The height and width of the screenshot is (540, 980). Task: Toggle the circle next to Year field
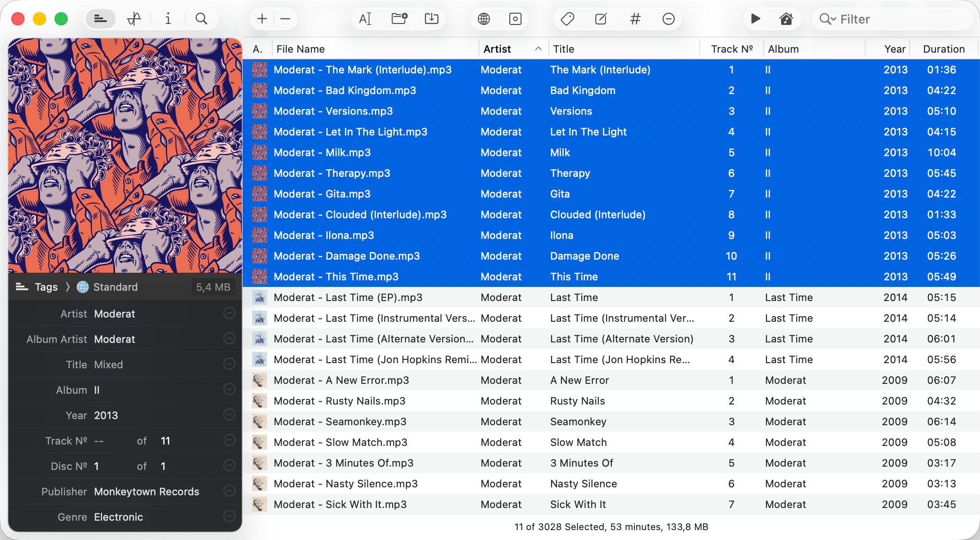[229, 415]
